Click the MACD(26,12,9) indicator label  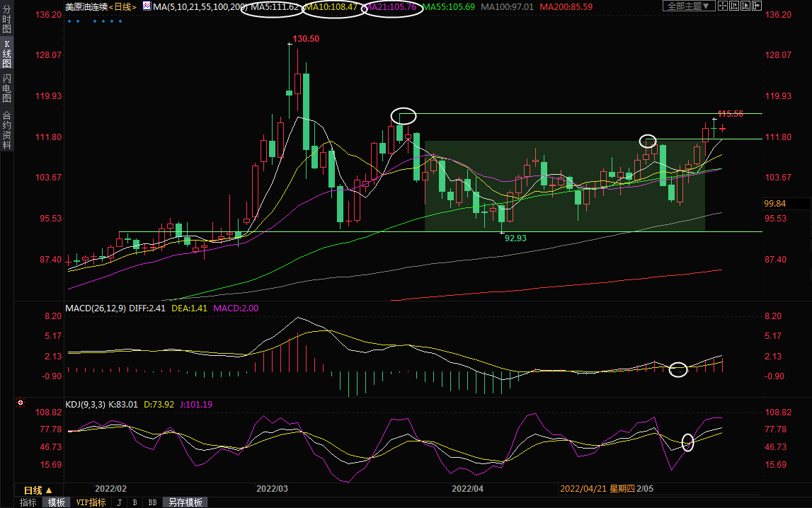[x=96, y=308]
